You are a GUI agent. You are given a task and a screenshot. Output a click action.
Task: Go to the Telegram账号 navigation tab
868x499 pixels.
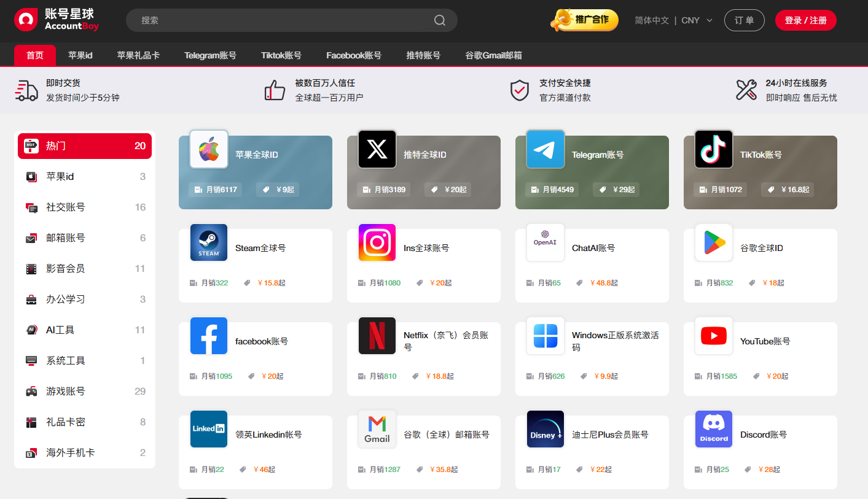210,55
